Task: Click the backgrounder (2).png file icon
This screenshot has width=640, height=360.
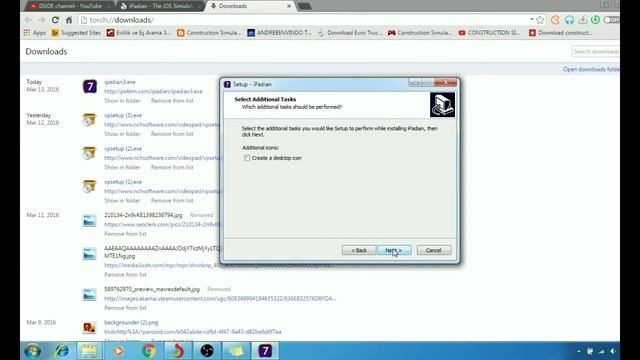Action: [89, 327]
